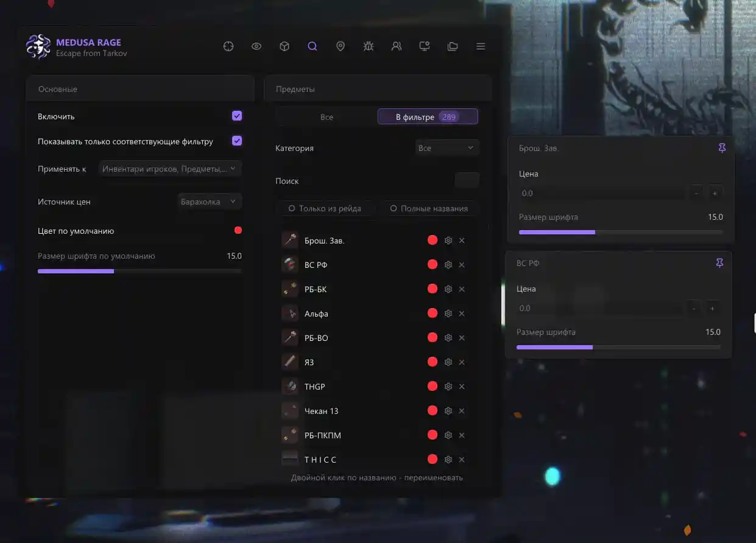Click the Поиск search input field
The image size is (756, 543).
click(x=467, y=181)
